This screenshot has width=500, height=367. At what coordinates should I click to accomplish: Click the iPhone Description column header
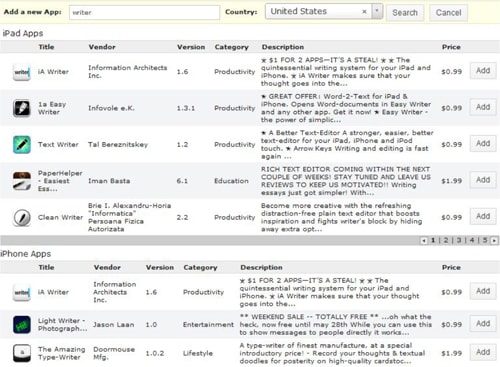pos(261,267)
